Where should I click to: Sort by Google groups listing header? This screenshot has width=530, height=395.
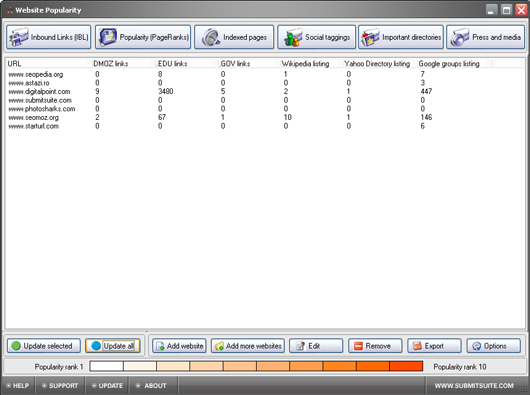point(454,64)
